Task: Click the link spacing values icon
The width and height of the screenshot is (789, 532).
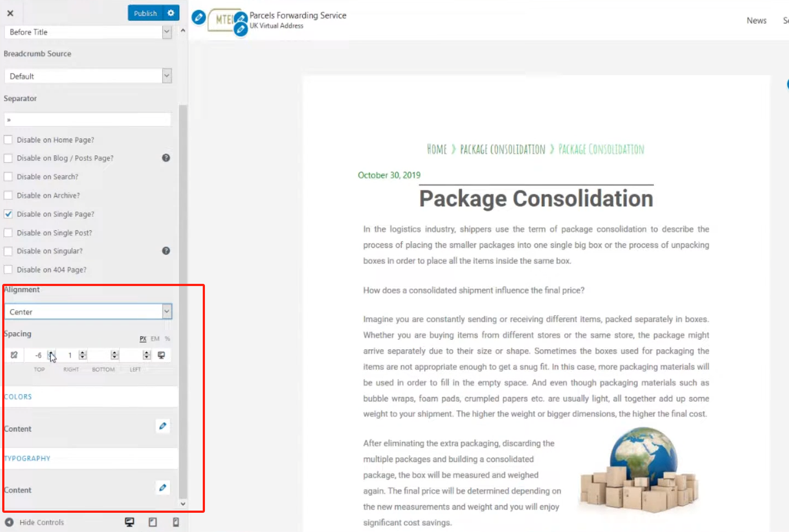Action: coord(14,355)
